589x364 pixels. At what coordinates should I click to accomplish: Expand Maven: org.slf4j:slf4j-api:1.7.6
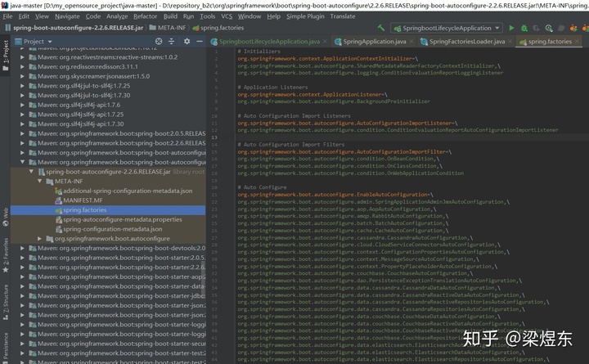coord(22,105)
